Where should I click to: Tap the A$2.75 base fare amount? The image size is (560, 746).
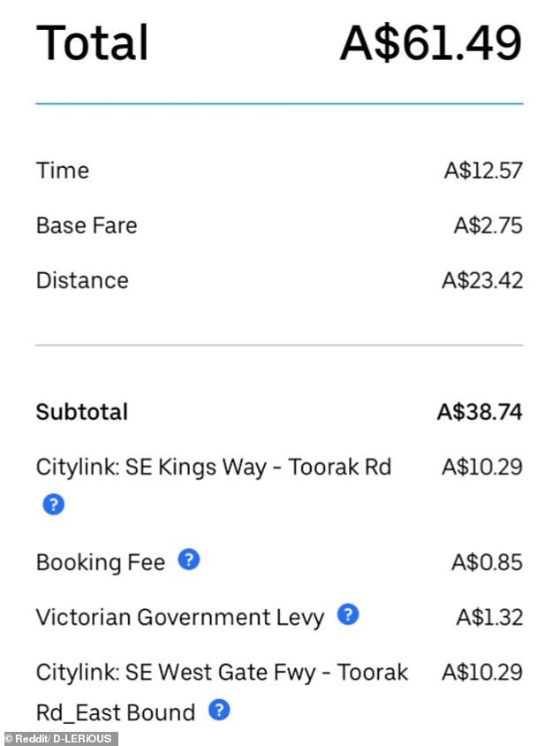488,225
